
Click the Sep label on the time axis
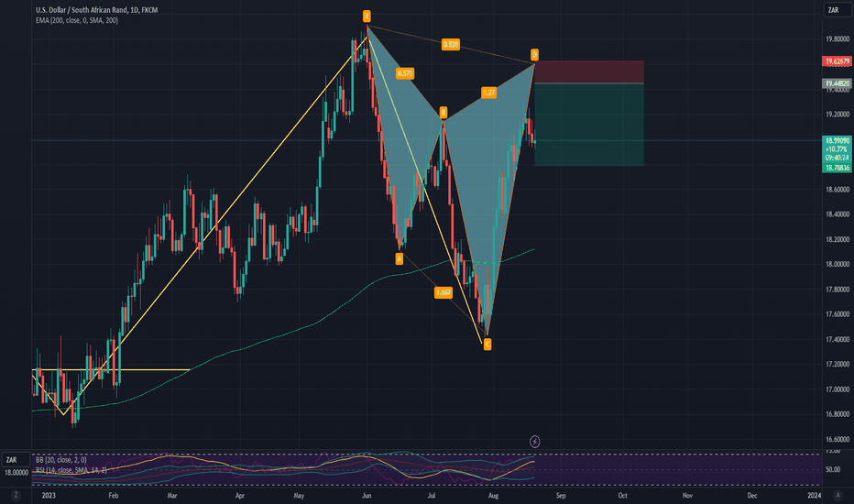[x=561, y=495]
